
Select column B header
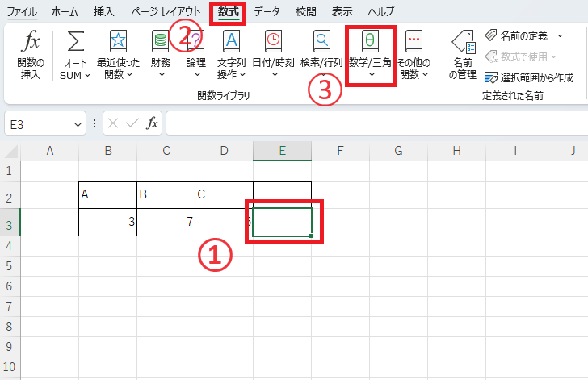pyautogui.click(x=108, y=151)
